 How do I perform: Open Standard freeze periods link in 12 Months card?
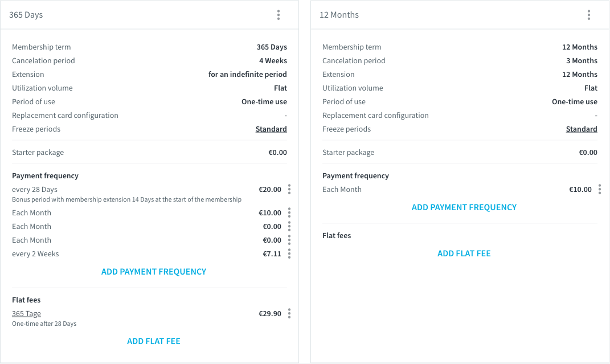[x=582, y=129]
